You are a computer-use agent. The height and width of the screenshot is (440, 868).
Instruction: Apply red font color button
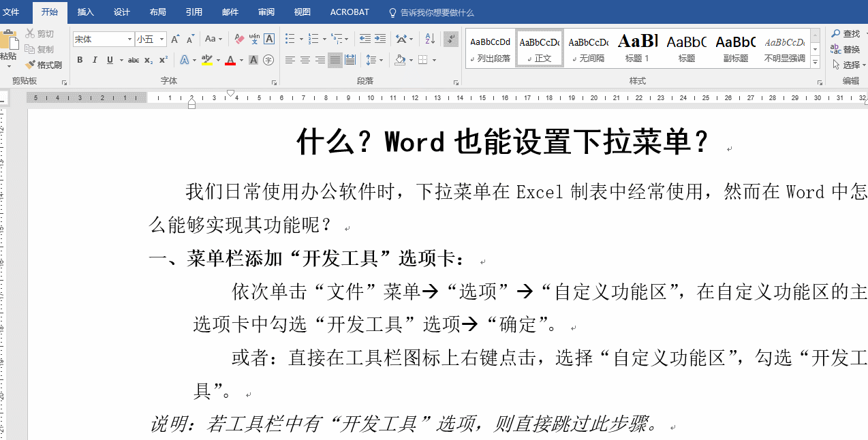230,60
